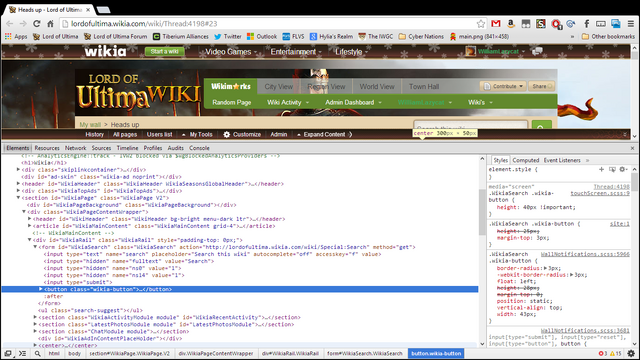
Task: Toggle element state icon in Styles pane
Action: [612, 169]
